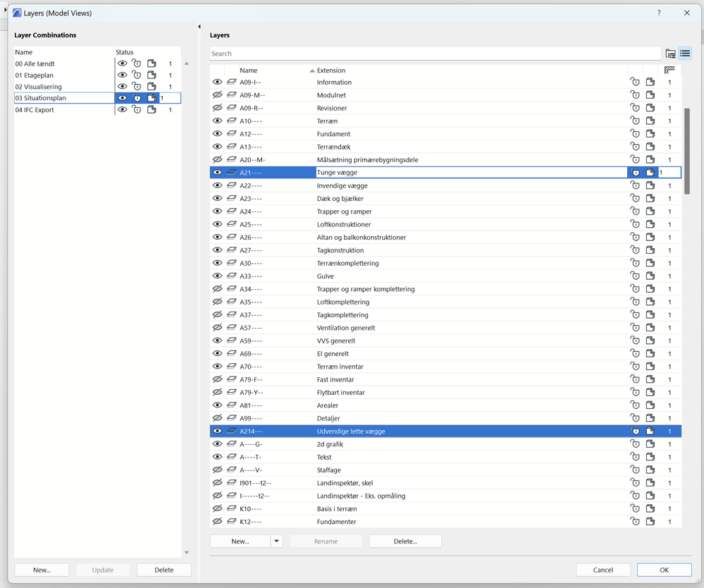Screen dimensions: 704x588
Task: Toggle visibility eye for 01 Etageplan combination
Action: pos(122,75)
